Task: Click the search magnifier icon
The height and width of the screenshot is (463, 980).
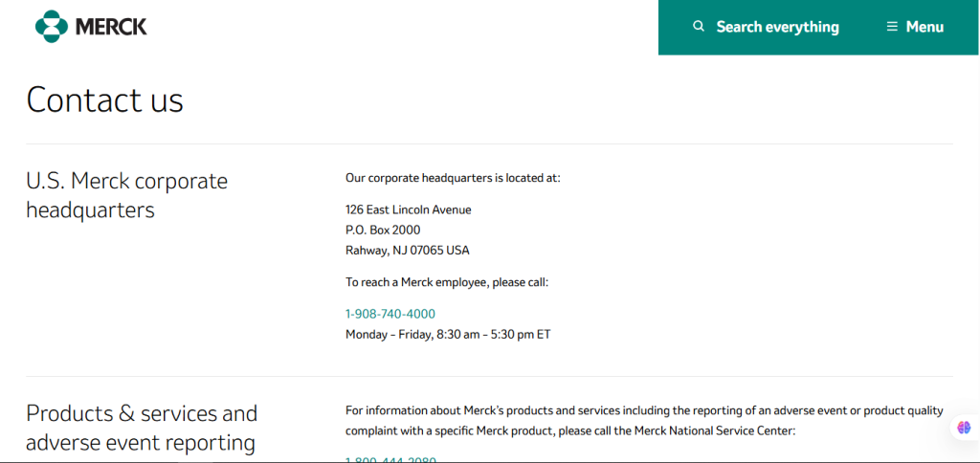Action: tap(699, 26)
